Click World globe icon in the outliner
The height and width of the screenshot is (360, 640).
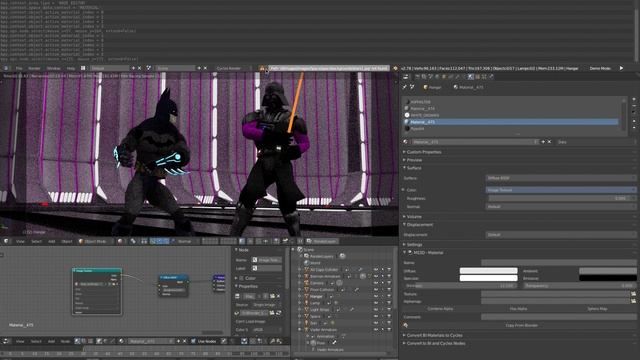pyautogui.click(x=306, y=263)
